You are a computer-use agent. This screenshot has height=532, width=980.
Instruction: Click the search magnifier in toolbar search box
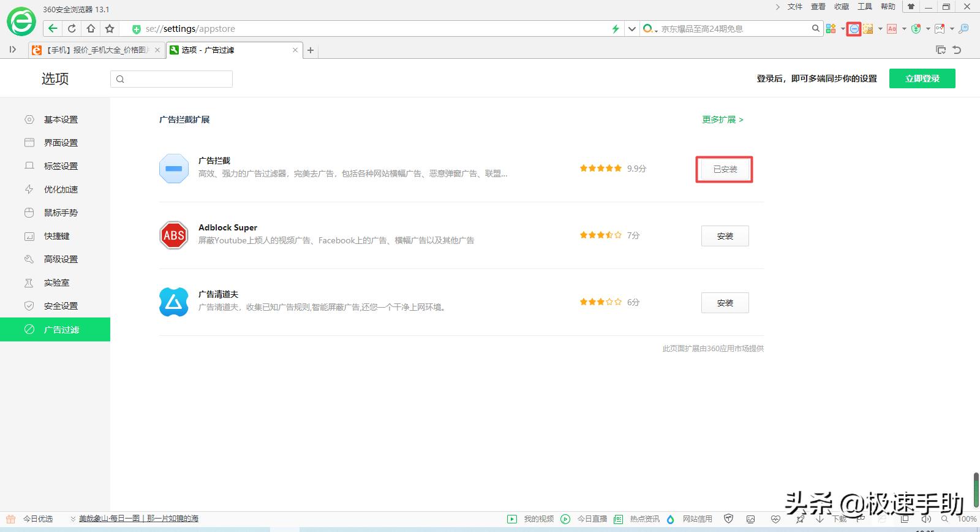tap(815, 28)
